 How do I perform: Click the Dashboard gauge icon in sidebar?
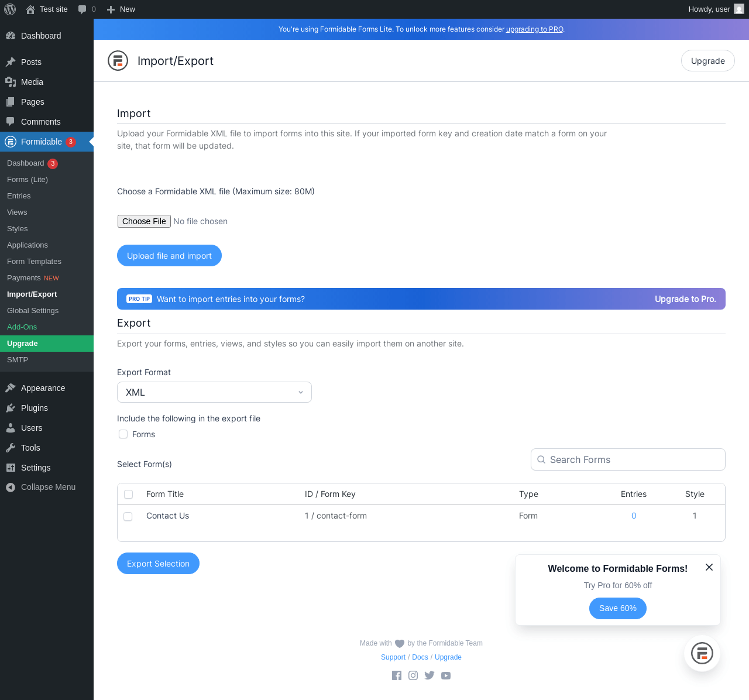[x=11, y=36]
